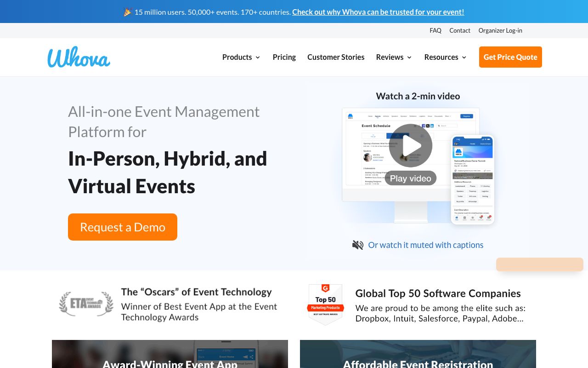This screenshot has width=588, height=368.
Task: Select Pricing in the navigation
Action: 284,57
